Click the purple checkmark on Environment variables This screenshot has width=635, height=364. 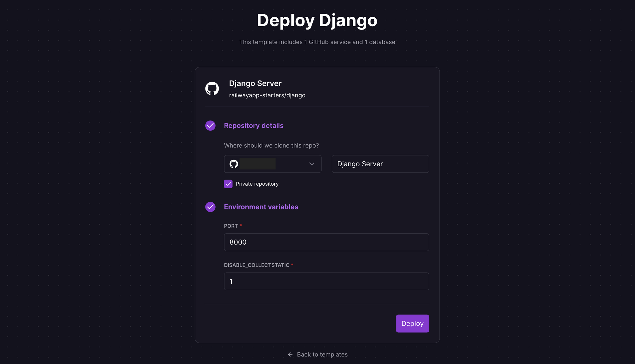pos(210,207)
